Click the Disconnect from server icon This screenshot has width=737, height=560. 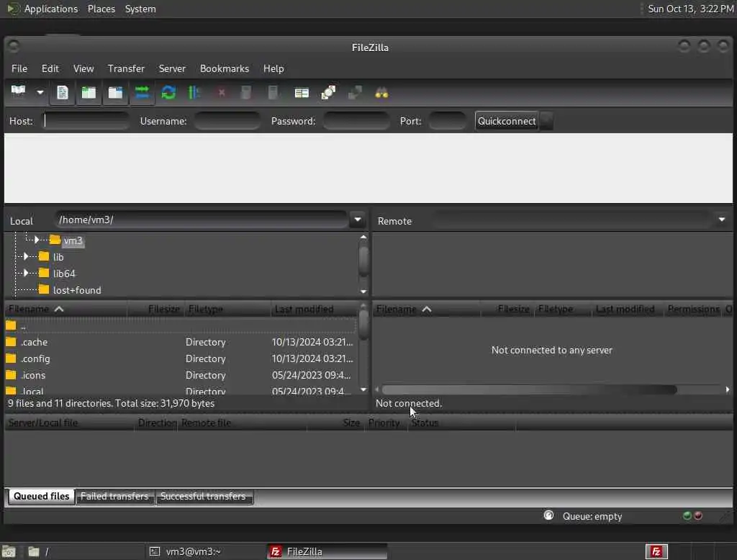click(246, 93)
